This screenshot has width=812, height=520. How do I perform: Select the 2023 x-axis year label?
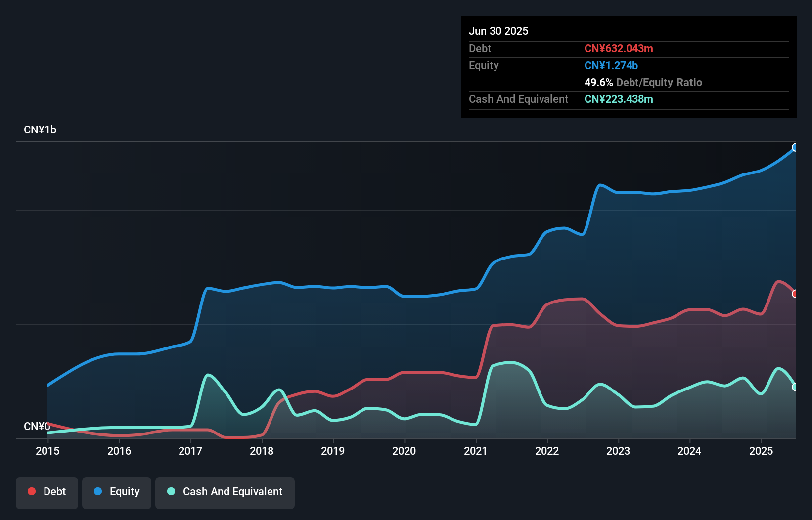[618, 451]
